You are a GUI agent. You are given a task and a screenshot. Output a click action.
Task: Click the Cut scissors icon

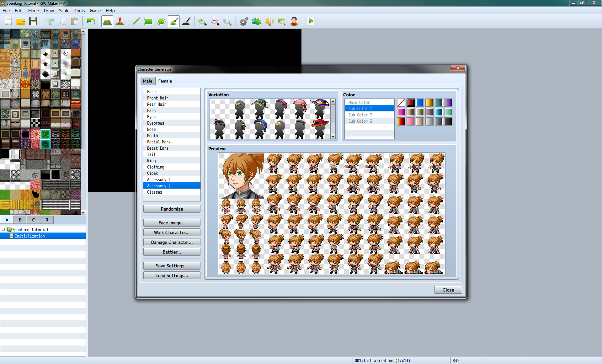[50, 21]
